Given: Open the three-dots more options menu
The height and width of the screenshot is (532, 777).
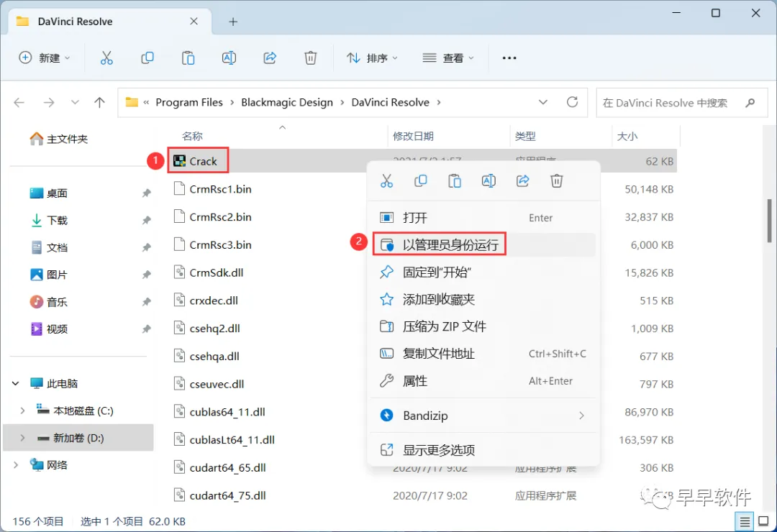Looking at the screenshot, I should click(509, 58).
